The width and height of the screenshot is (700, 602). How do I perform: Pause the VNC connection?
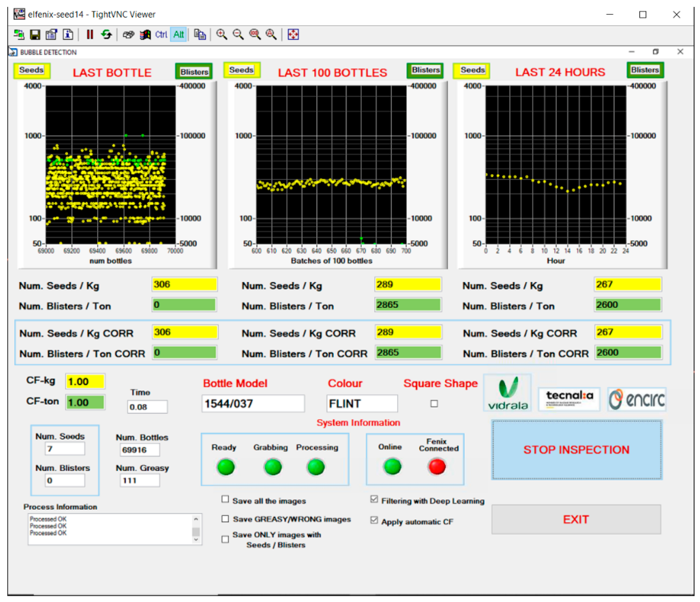pos(90,34)
